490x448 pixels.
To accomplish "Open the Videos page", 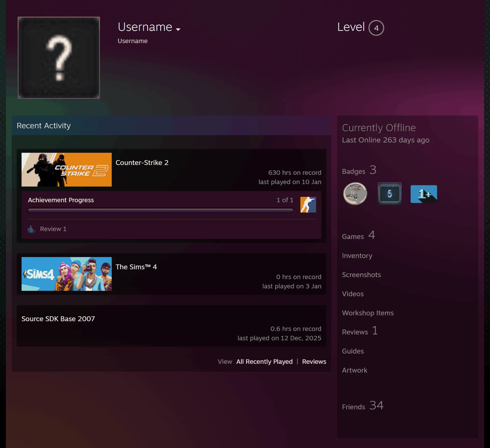I will coord(353,294).
